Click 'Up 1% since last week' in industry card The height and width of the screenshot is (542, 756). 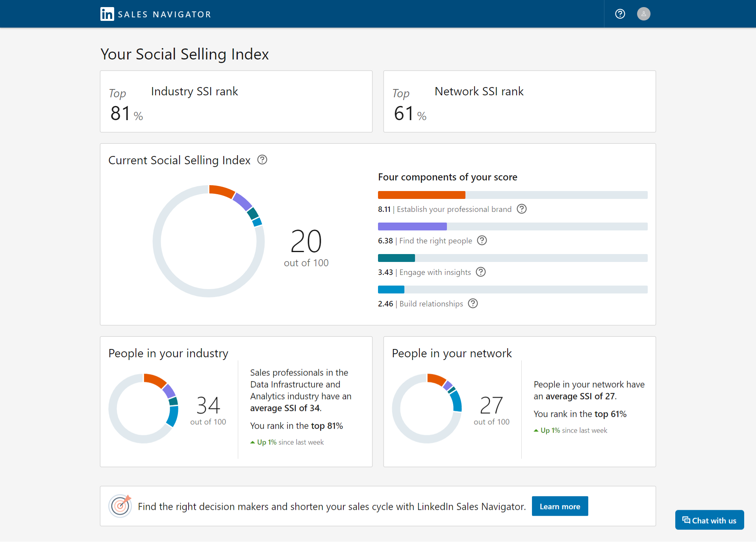pos(287,442)
